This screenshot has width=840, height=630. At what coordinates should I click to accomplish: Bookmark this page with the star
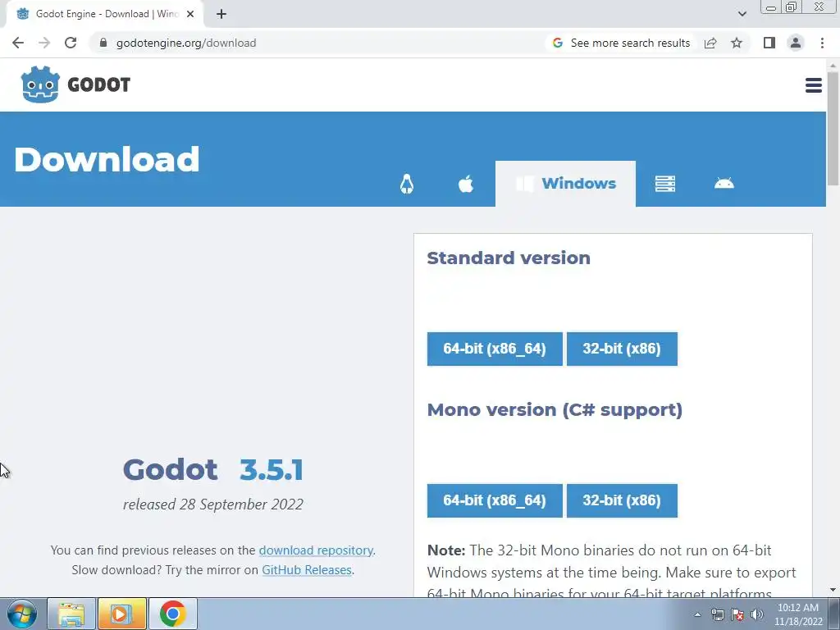click(x=737, y=43)
